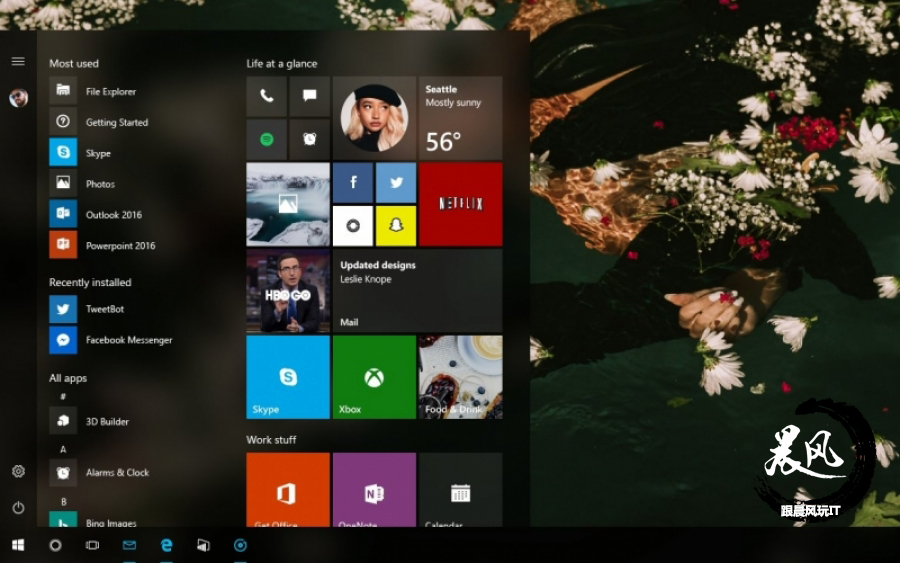Open Mail from the taskbar
900x563 pixels.
click(129, 545)
